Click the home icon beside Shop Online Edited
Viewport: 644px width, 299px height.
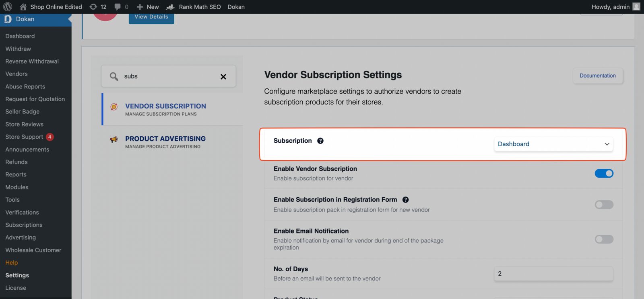point(23,7)
